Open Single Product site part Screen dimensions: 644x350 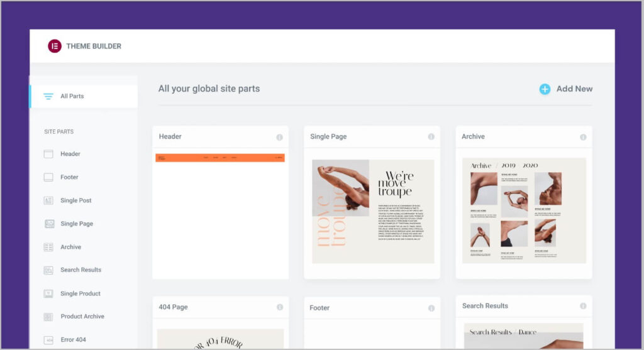point(80,293)
